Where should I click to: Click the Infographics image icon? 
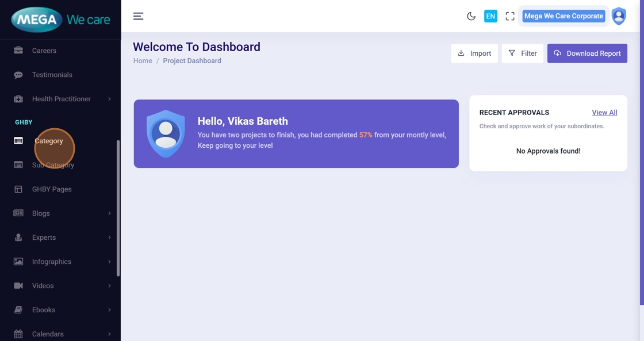tap(18, 262)
